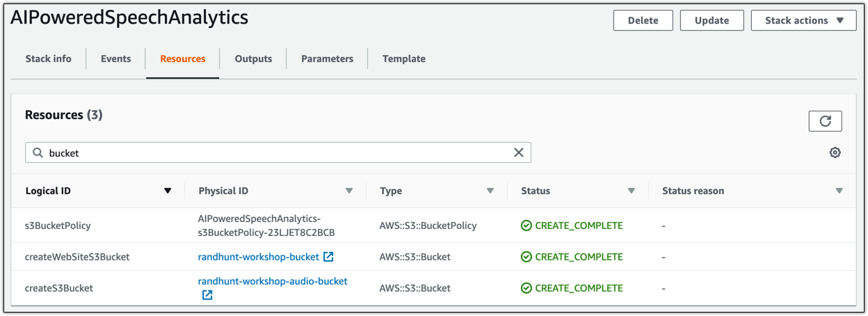
Task: Select the Resources tab
Action: 182,58
